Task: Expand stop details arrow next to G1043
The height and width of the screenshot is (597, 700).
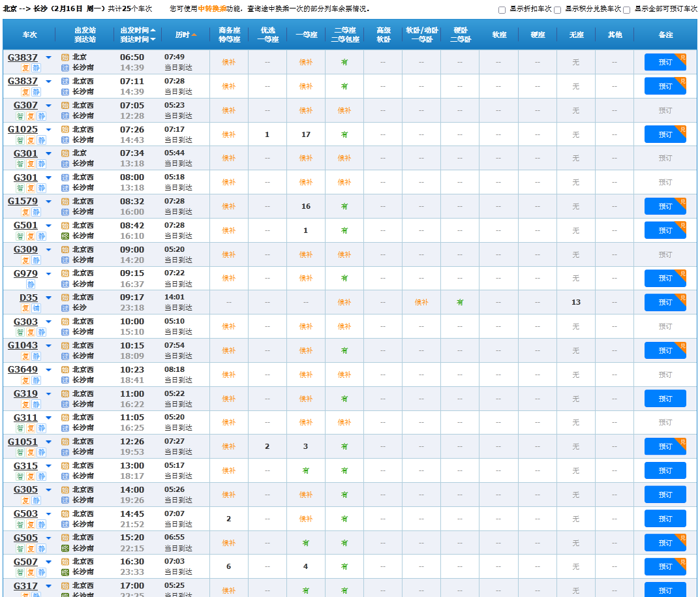Action: tap(48, 346)
